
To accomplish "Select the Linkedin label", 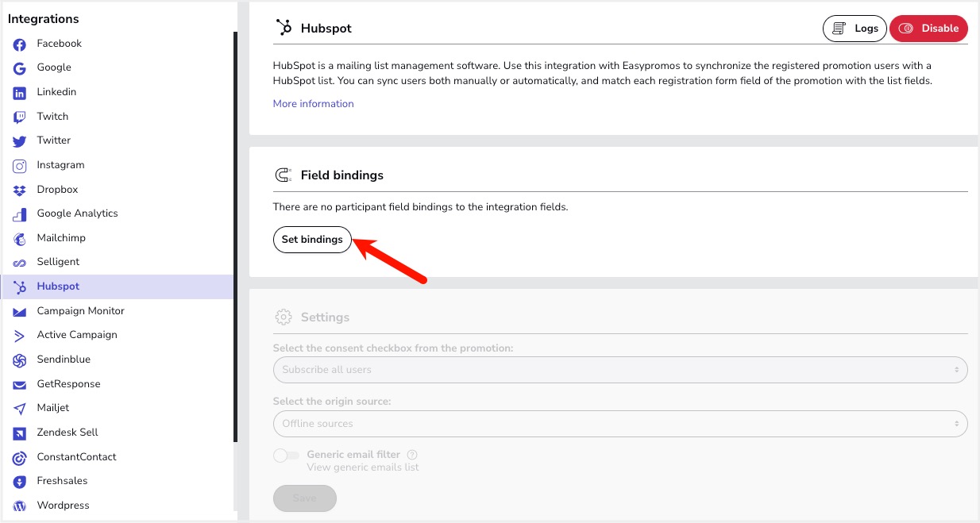I will 56,92.
